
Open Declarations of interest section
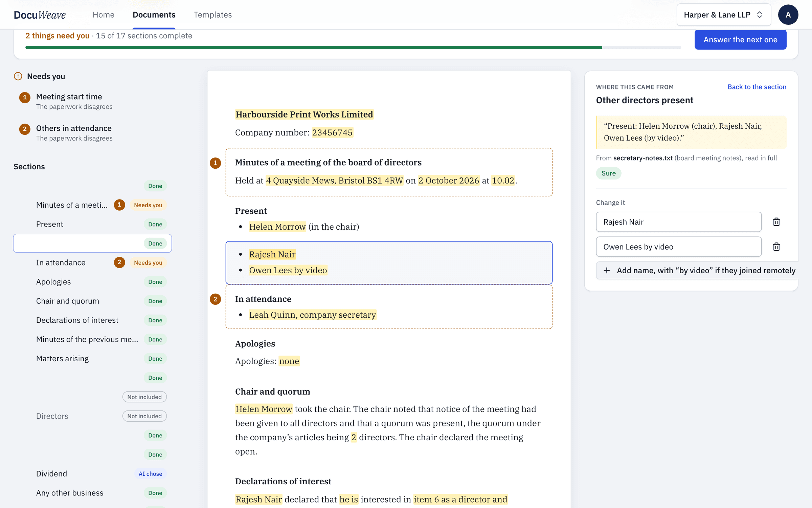pos(92,320)
